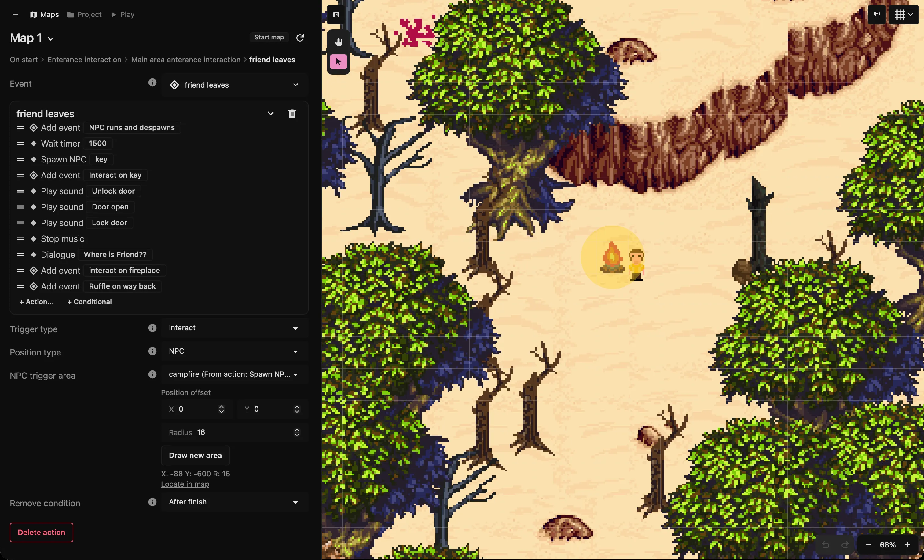Click the refresh icon beside Start map
The width and height of the screenshot is (924, 560).
click(x=300, y=38)
